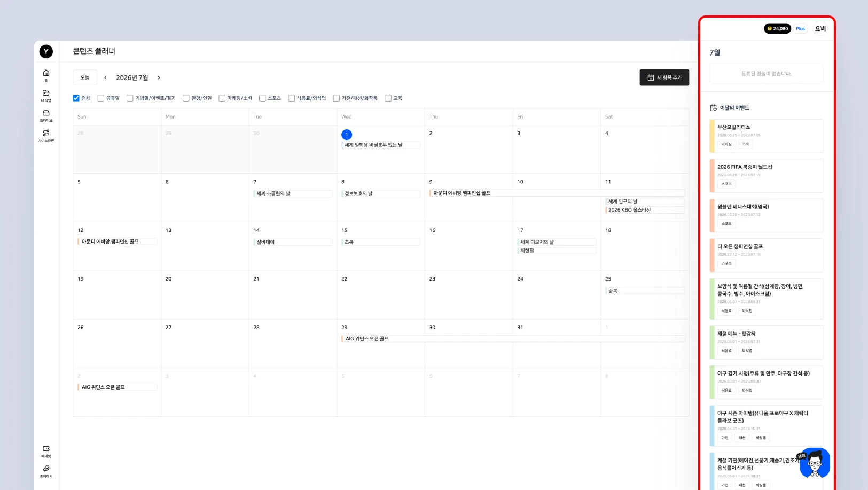868x490 pixels.
Task: Enable the 가전/패션/화장품 checkbox
Action: pos(336,98)
